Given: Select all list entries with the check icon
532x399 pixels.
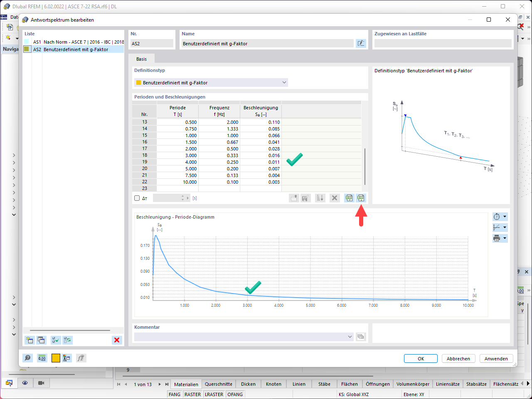Looking at the screenshot, I should (56, 340).
